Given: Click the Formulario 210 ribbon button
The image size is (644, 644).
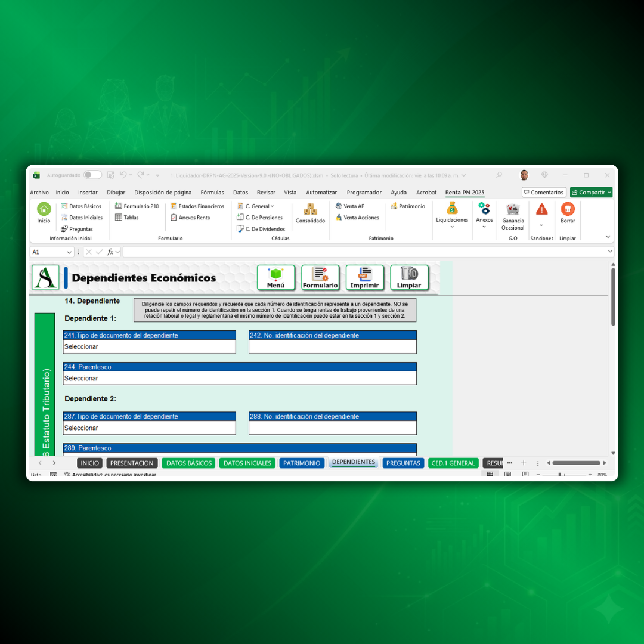Looking at the screenshot, I should pyautogui.click(x=137, y=206).
